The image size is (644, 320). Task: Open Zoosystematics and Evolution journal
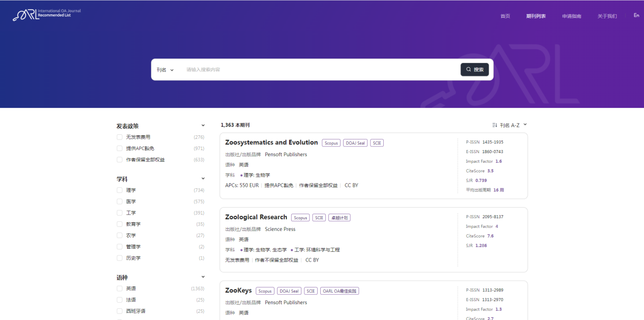[271, 142]
